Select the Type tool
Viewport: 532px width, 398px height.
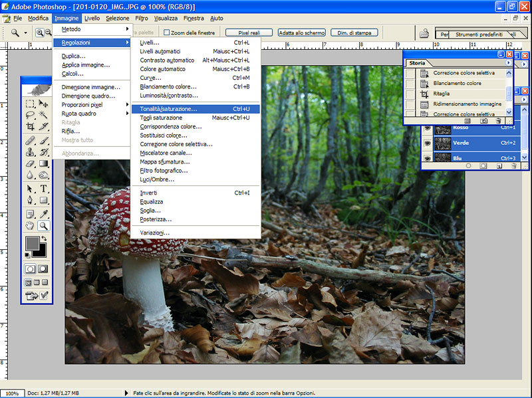click(x=44, y=189)
